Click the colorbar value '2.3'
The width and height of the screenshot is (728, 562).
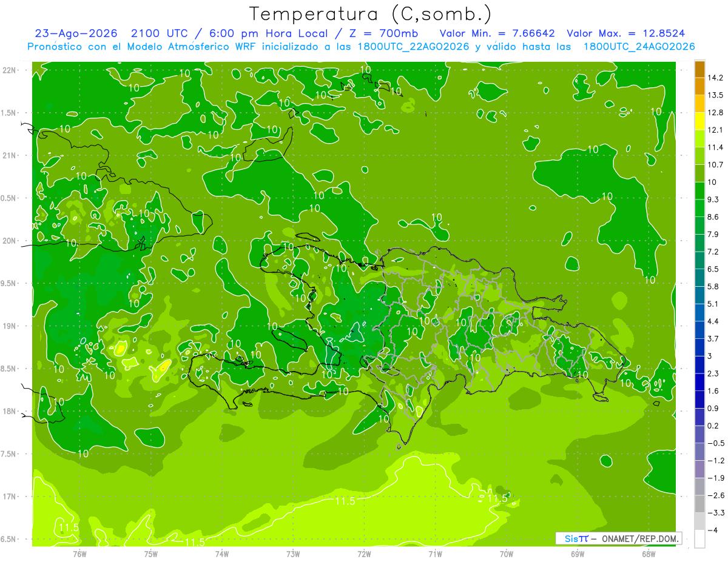click(x=713, y=373)
